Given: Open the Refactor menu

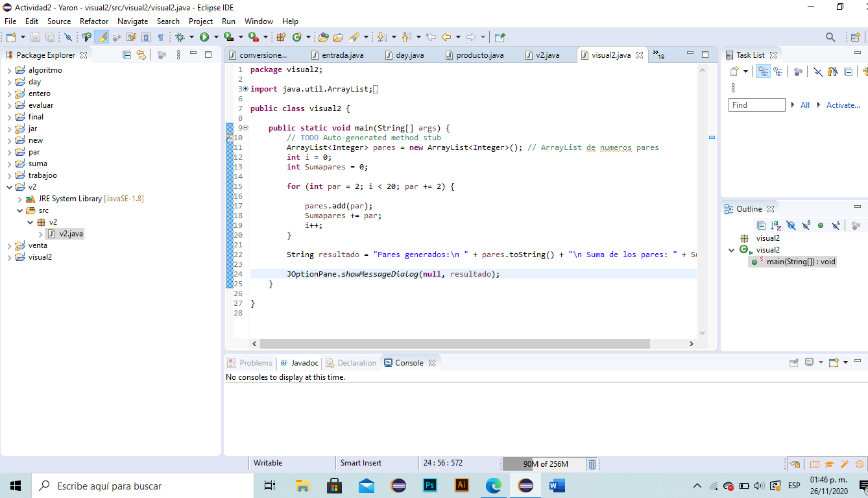Looking at the screenshot, I should pos(94,21).
